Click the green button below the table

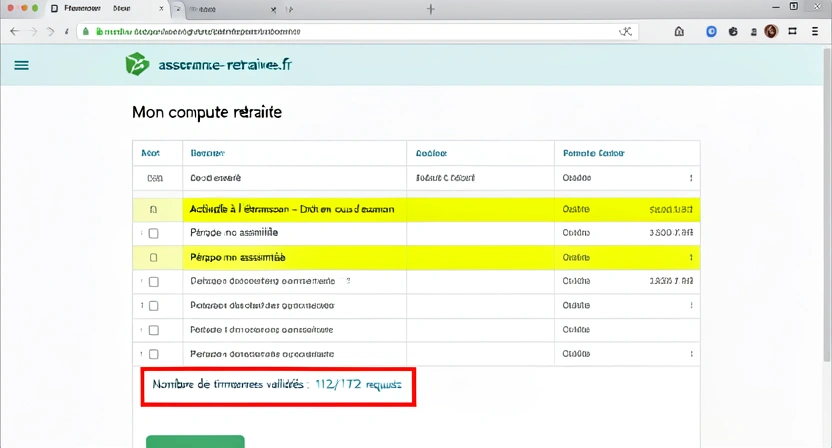pyautogui.click(x=195, y=442)
